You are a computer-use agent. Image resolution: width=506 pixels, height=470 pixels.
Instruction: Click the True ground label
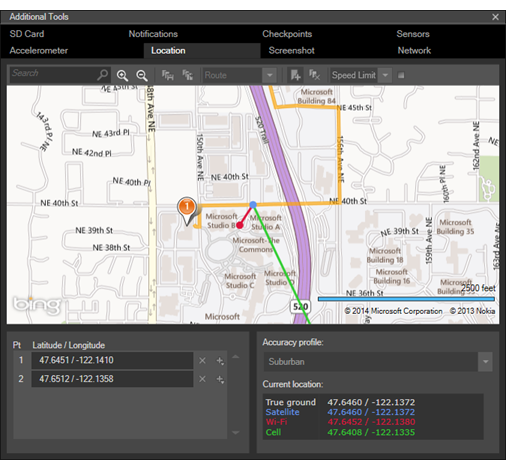291,402
